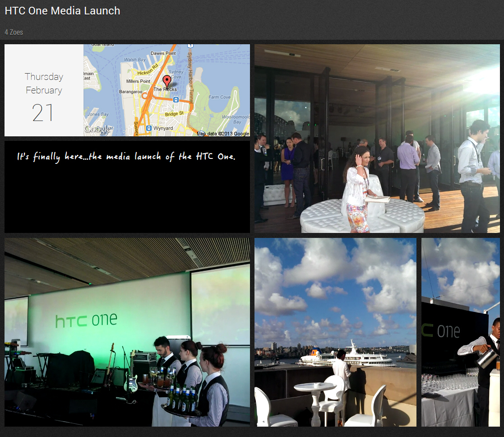Click the transit station icon near Circular Quay
504x437 pixels.
pyautogui.click(x=176, y=100)
